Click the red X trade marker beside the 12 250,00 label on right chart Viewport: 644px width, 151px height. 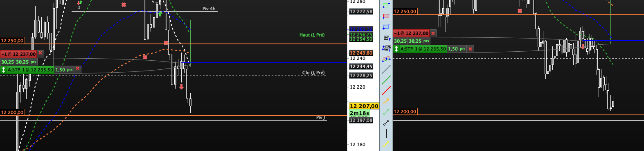(520, 11)
